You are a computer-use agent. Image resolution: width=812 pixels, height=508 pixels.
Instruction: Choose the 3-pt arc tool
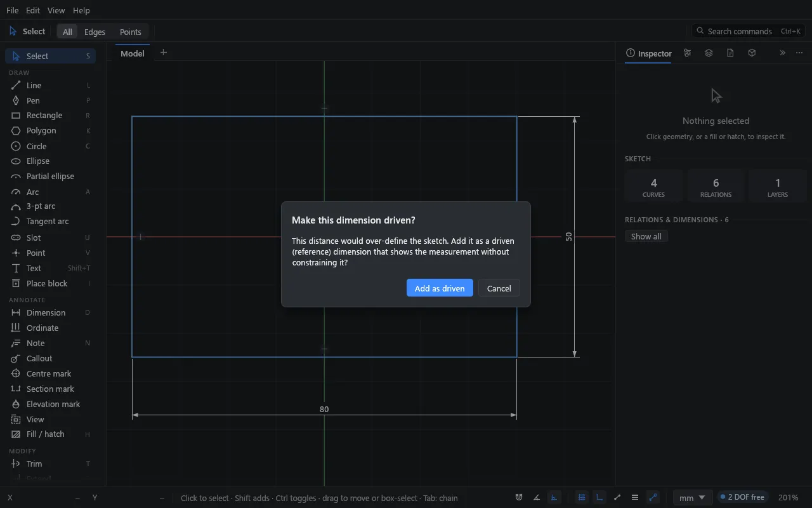(50, 206)
